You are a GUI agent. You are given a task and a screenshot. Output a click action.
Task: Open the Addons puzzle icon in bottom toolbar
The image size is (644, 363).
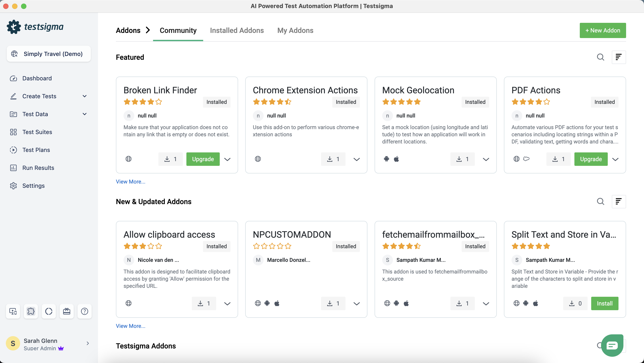(31, 311)
